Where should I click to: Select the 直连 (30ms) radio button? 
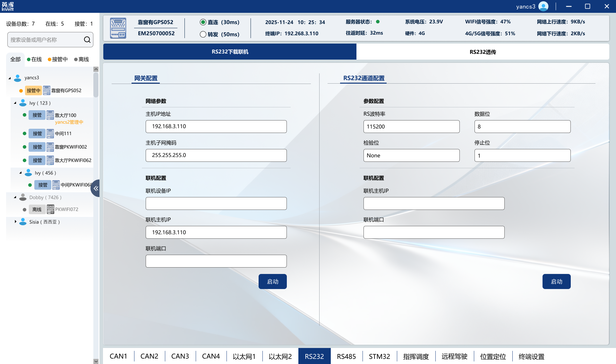pyautogui.click(x=203, y=22)
